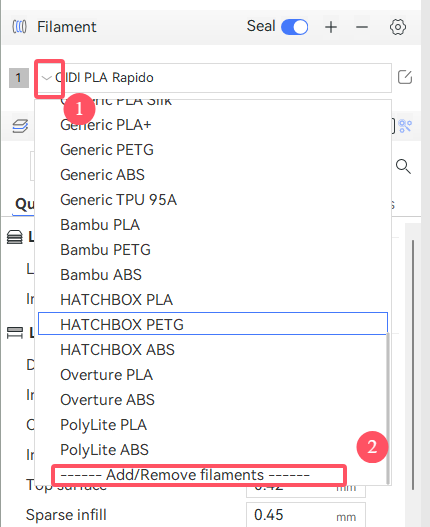This screenshot has width=430, height=527.
Task: Select Bambu PLA from list
Action: 100,225
